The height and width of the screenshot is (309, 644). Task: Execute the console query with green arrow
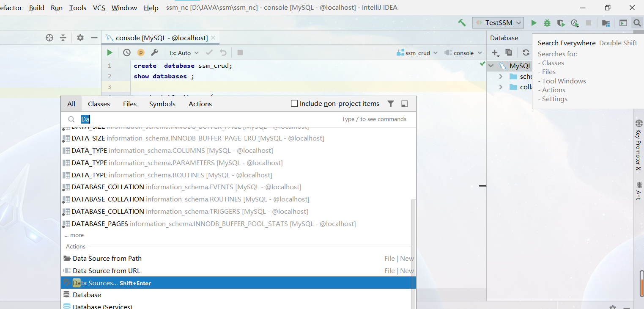pyautogui.click(x=110, y=53)
